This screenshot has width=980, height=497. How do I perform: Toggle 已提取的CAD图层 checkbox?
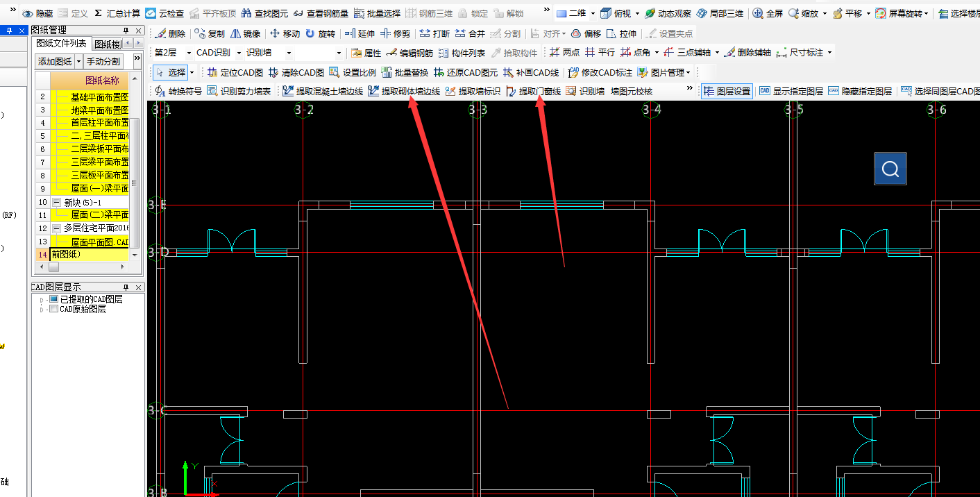click(54, 299)
